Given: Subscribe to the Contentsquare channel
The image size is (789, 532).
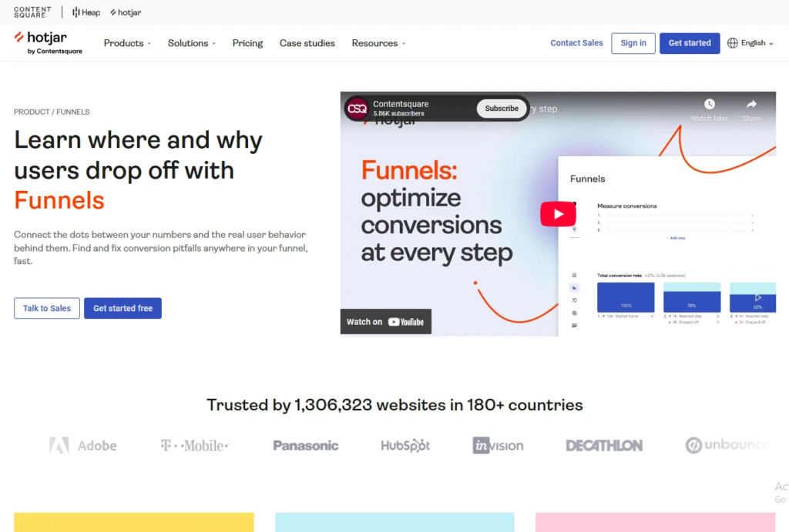Looking at the screenshot, I should click(x=501, y=108).
